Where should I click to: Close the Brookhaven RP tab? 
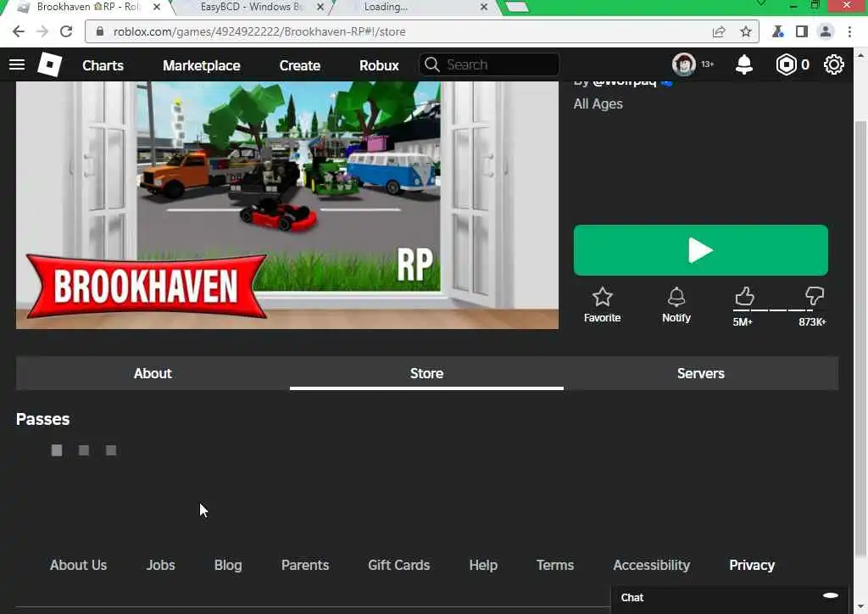pyautogui.click(x=157, y=7)
